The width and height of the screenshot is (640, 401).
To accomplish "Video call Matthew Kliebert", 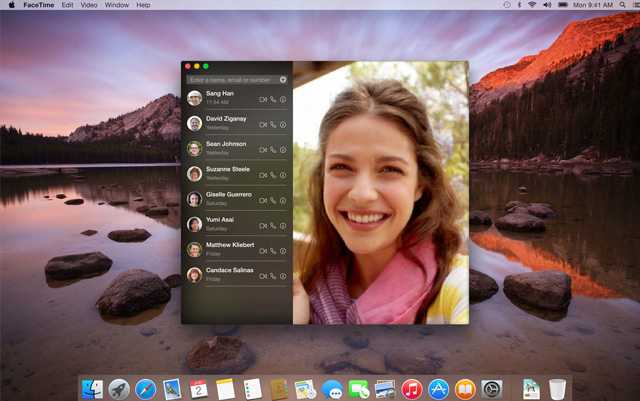I will click(x=263, y=250).
